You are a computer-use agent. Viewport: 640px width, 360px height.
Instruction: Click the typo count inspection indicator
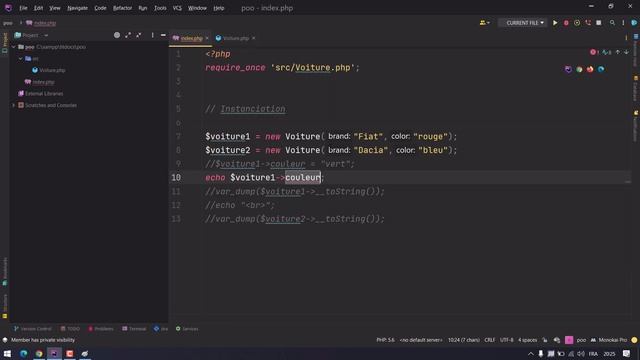click(607, 52)
